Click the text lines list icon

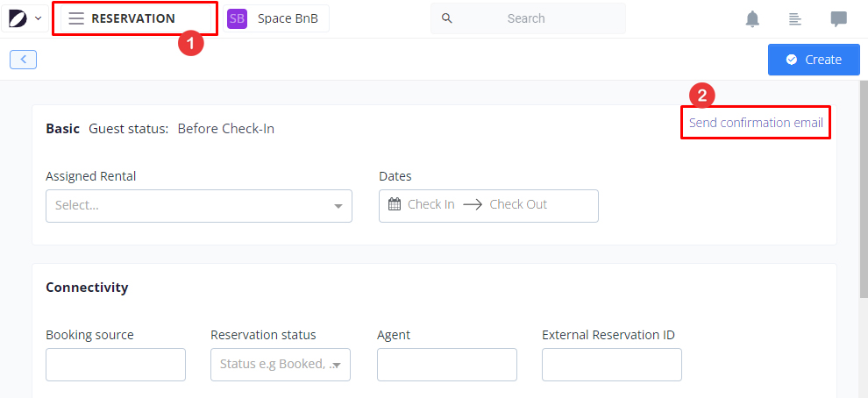pyautogui.click(x=795, y=18)
